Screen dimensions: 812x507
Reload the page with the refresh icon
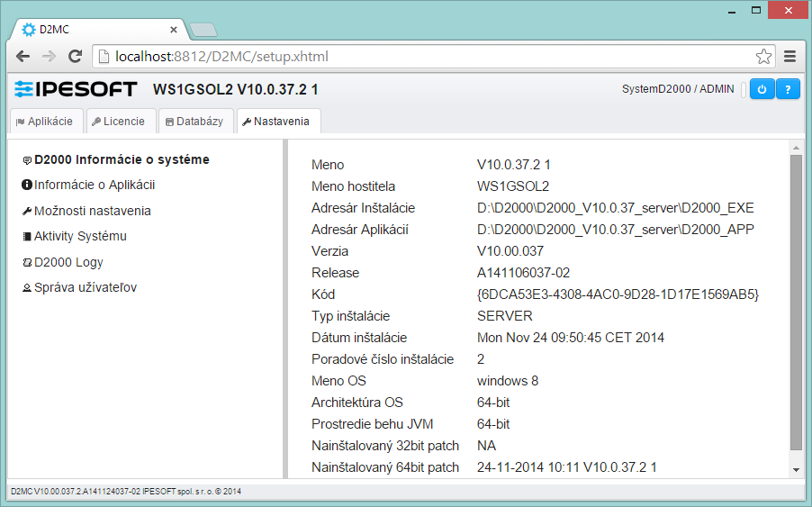coord(75,57)
